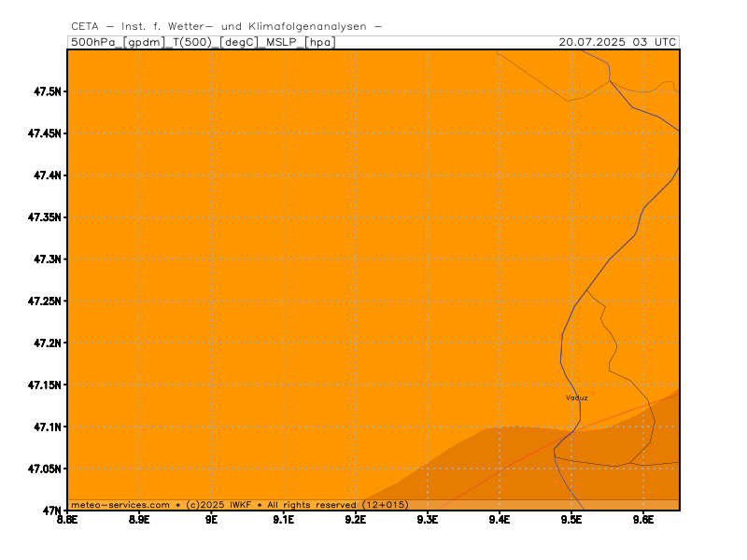Click the 47.35N latitude label

pos(45,217)
